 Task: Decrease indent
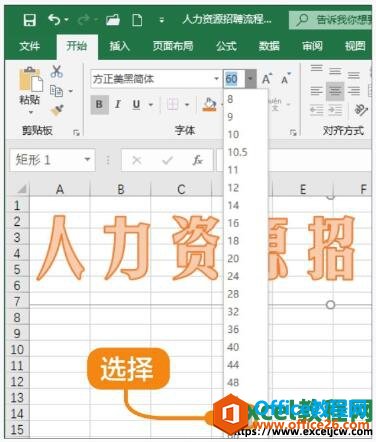316,110
